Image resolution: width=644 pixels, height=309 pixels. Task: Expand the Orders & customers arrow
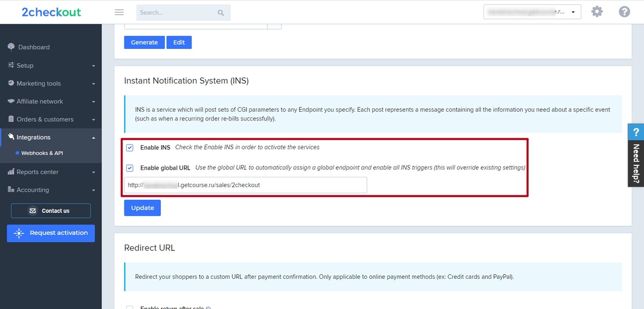pyautogui.click(x=93, y=119)
